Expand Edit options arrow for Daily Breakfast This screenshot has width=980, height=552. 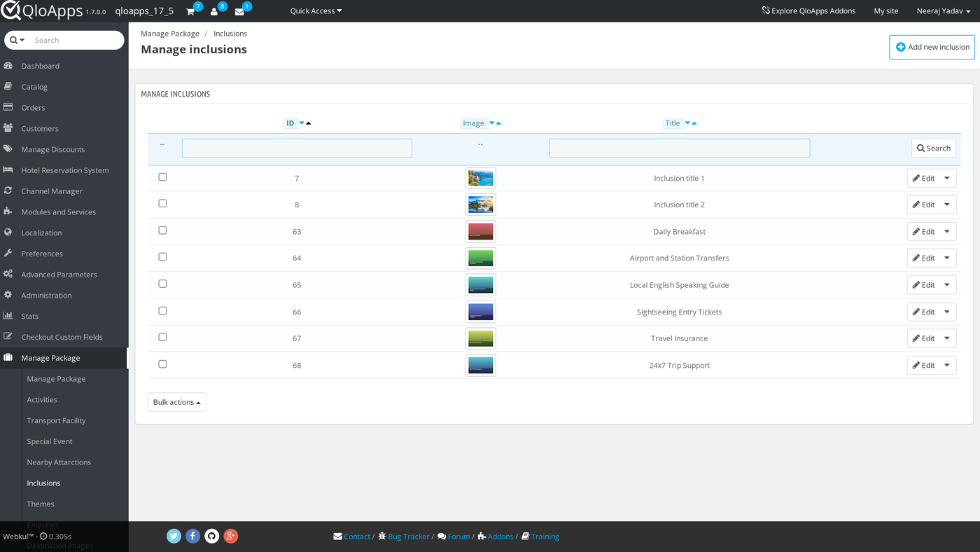point(947,232)
